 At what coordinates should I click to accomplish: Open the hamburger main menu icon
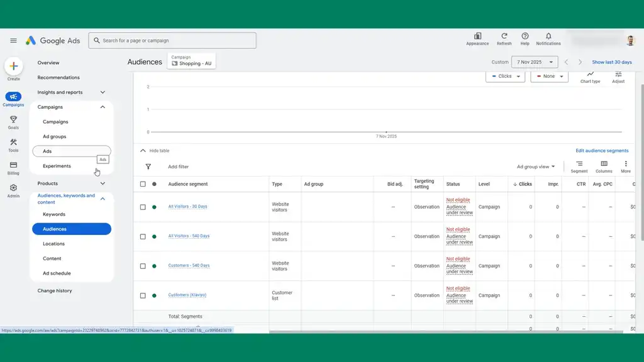[13, 41]
